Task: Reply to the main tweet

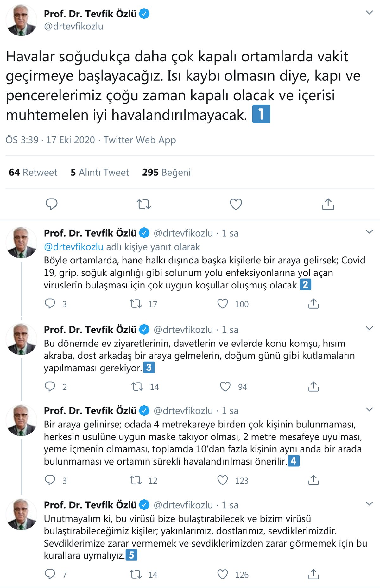Action: tap(52, 204)
